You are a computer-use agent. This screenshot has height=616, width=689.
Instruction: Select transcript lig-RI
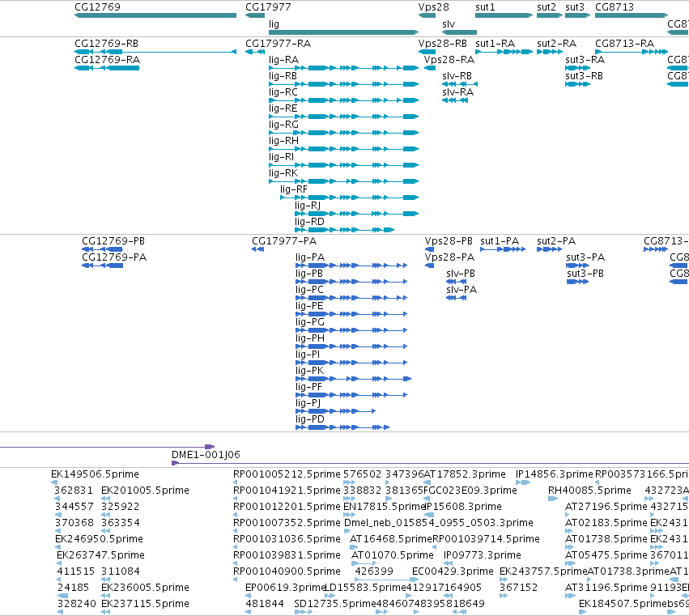point(343,165)
